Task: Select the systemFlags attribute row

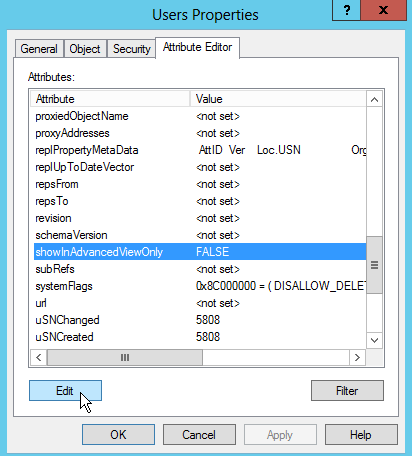Action: coord(200,286)
